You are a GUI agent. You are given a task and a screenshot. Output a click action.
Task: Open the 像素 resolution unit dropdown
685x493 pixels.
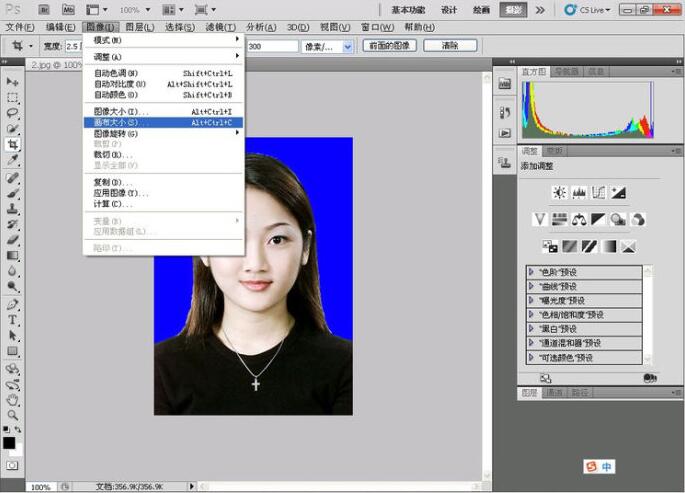tap(348, 46)
